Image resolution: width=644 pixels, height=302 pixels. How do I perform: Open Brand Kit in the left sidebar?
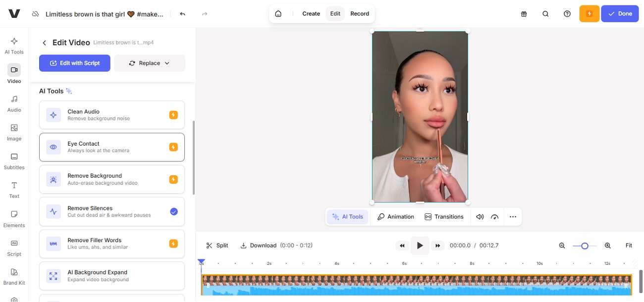[14, 276]
